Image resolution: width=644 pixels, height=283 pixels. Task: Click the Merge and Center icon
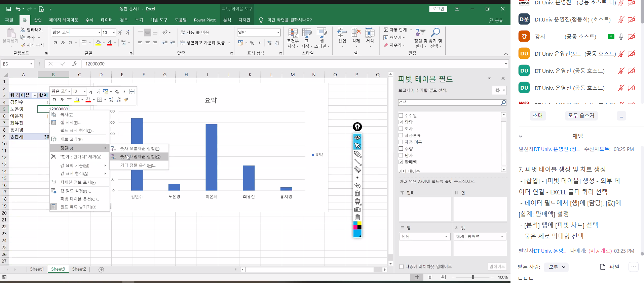coord(183,43)
